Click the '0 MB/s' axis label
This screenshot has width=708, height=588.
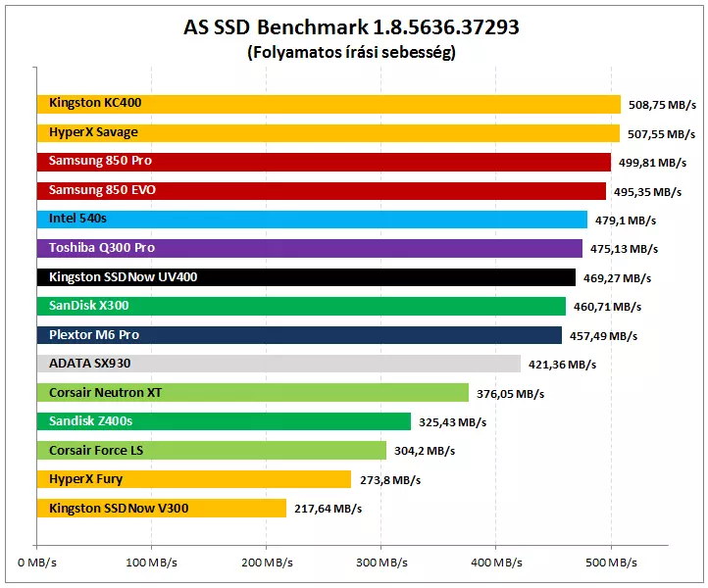tap(37, 563)
